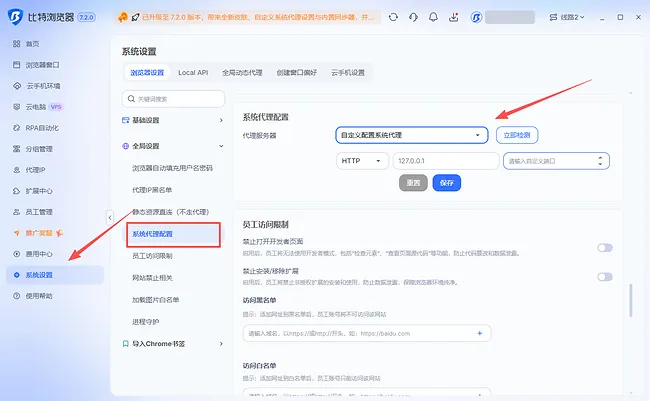Screen dimensions: 650x401
Task: Click the 保存 button
Action: (446, 183)
